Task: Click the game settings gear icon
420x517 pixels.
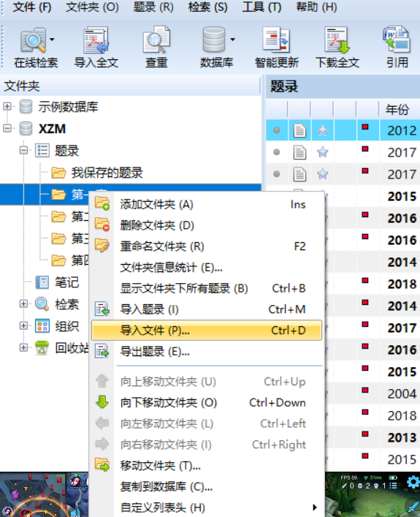Action: [413, 483]
